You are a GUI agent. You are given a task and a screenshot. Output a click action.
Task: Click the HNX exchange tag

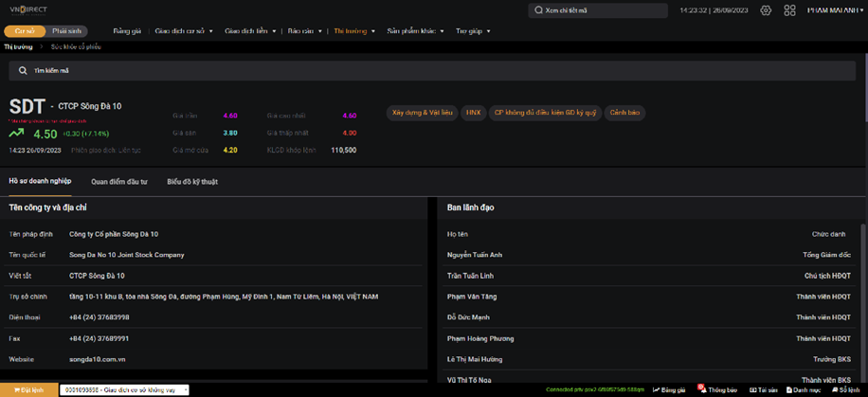(473, 113)
